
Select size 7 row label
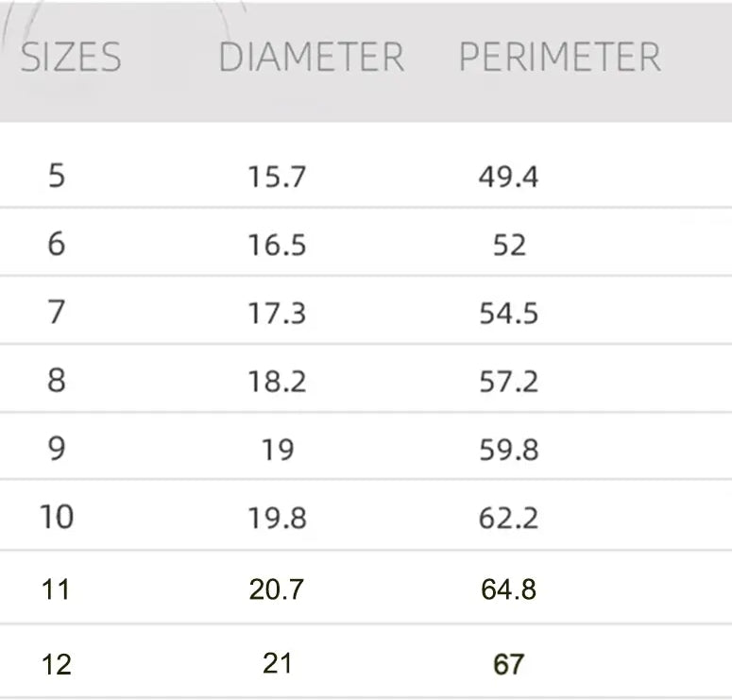tap(57, 313)
